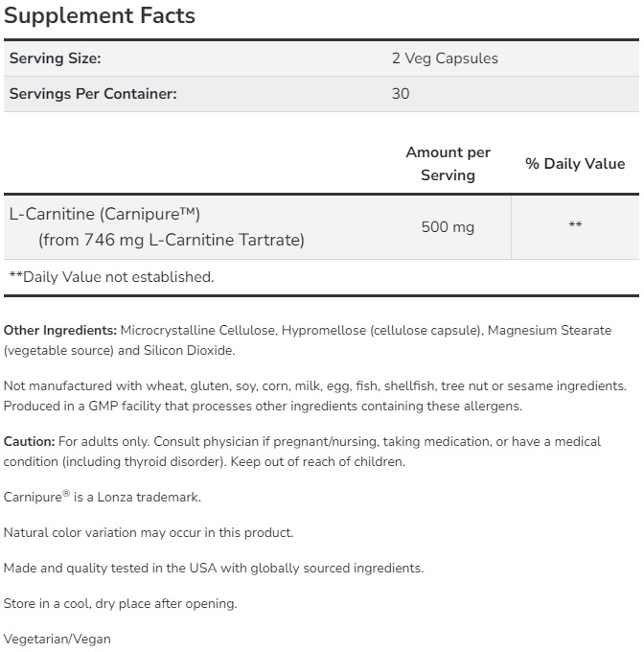644x652 pixels.
Task: Click the bold Caution label
Action: coord(29,442)
